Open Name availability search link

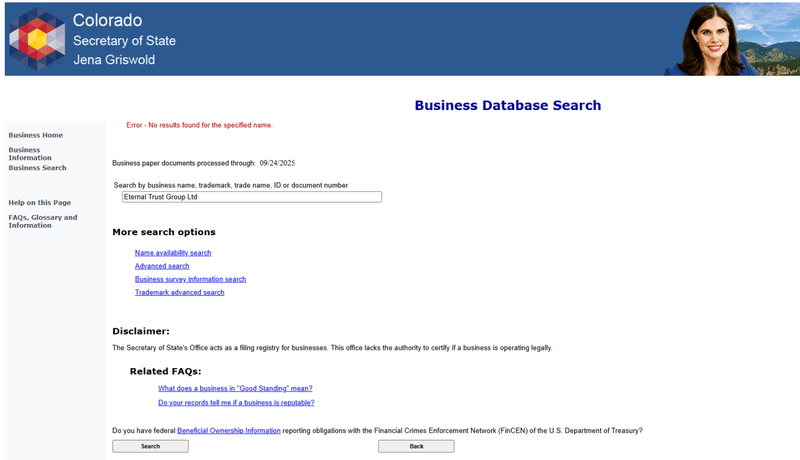(x=173, y=253)
